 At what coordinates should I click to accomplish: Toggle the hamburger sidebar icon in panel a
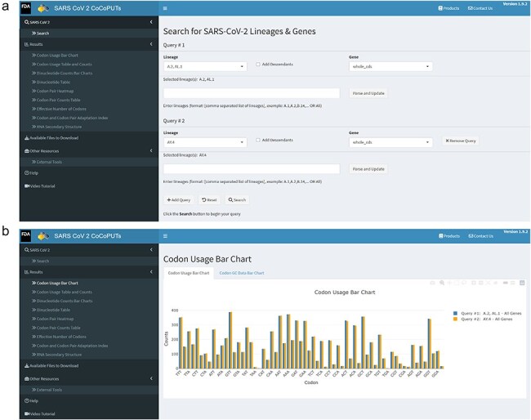click(x=165, y=8)
